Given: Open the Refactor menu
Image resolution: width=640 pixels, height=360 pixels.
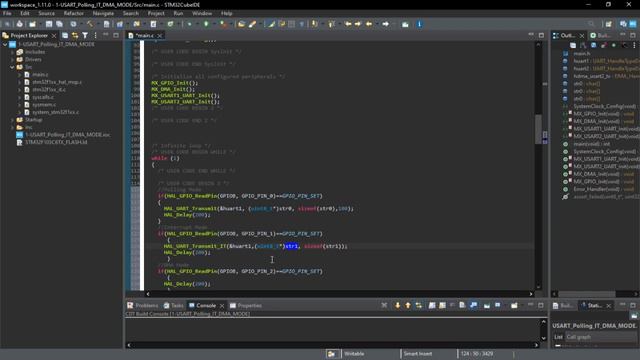Looking at the screenshot, I should 73,13.
